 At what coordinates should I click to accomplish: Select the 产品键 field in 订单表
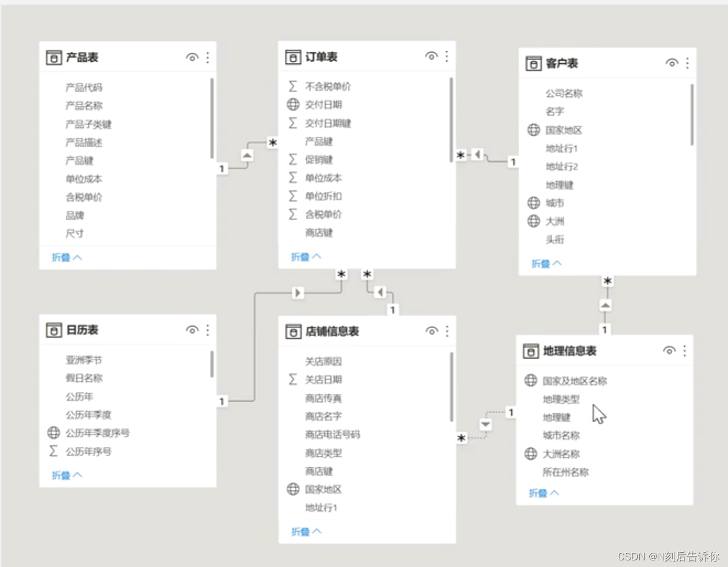tap(319, 142)
